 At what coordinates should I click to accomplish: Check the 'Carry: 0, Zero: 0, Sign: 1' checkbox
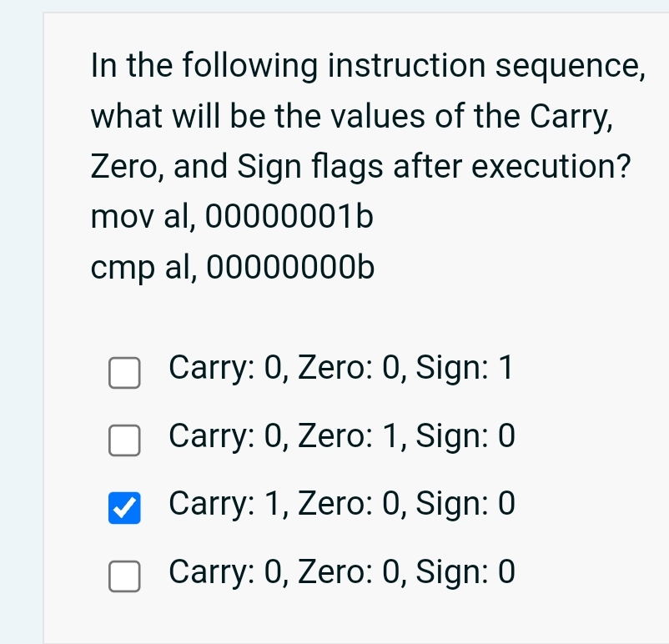coord(123,374)
